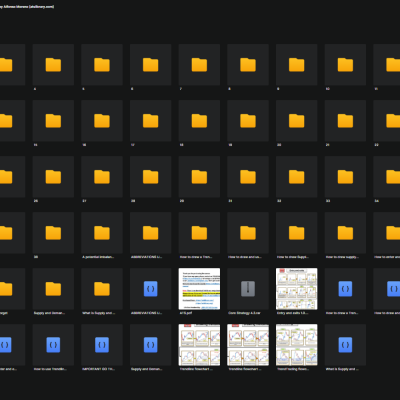Open the 'Entry and exits 1.0...' image thumbnail
This screenshot has height=400, width=400.
pos(297,289)
